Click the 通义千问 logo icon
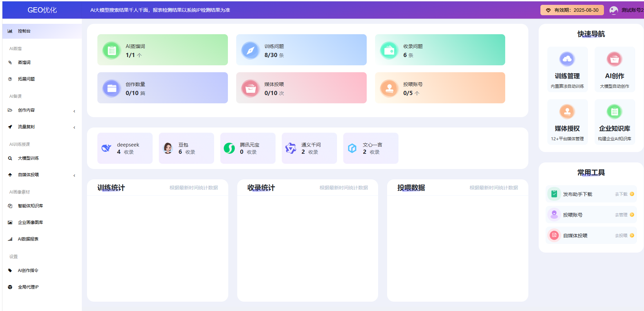Viewport: 644px width, 311px height. pos(291,148)
